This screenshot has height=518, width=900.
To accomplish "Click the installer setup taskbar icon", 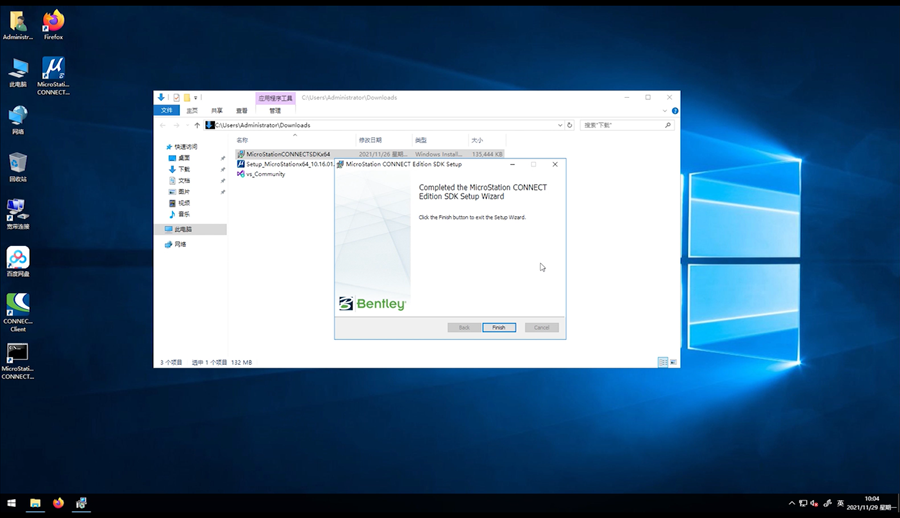I will pos(81,503).
